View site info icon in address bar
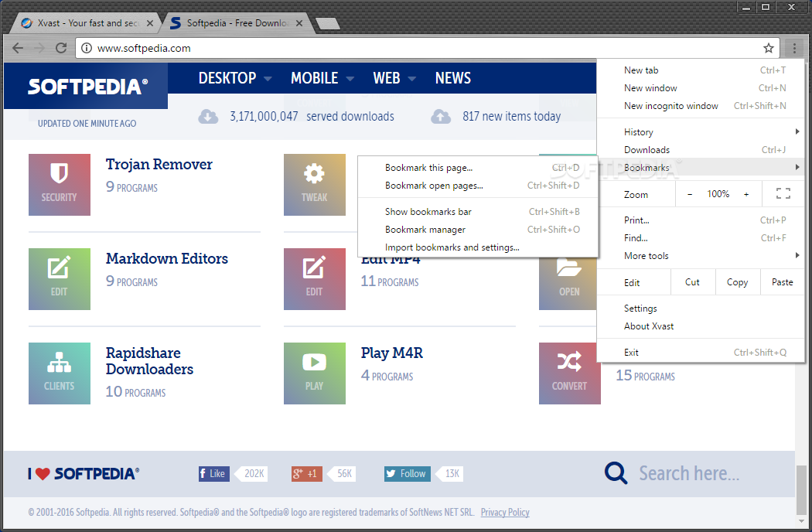The image size is (812, 532). click(x=87, y=48)
